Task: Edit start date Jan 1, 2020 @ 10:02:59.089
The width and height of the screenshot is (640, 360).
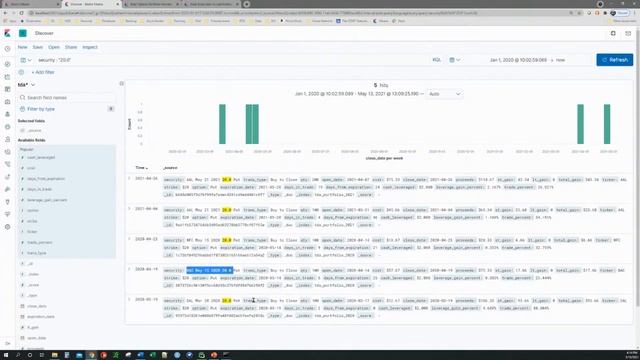Action: (x=518, y=60)
